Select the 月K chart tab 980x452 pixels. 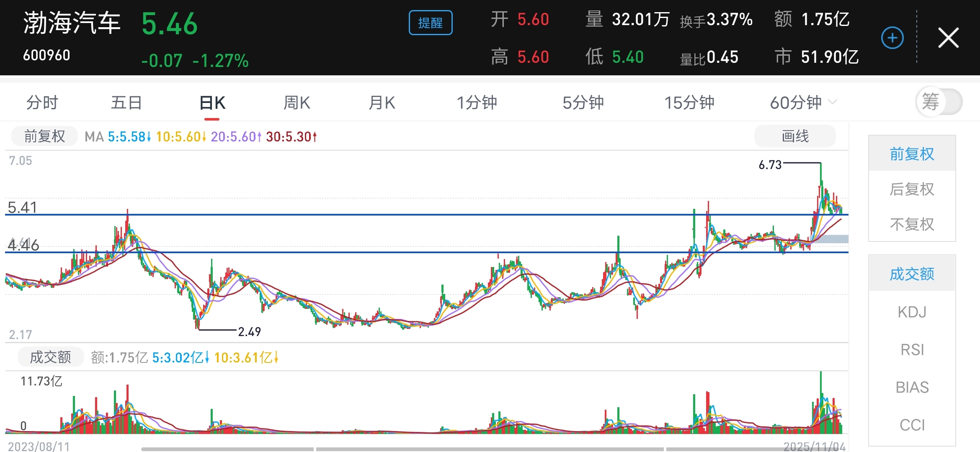(x=382, y=103)
